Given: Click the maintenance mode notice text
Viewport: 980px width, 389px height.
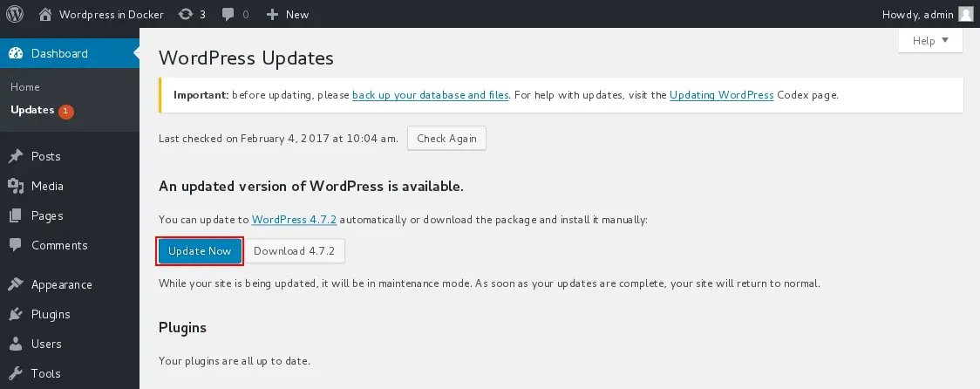Looking at the screenshot, I should pyautogui.click(x=489, y=283).
